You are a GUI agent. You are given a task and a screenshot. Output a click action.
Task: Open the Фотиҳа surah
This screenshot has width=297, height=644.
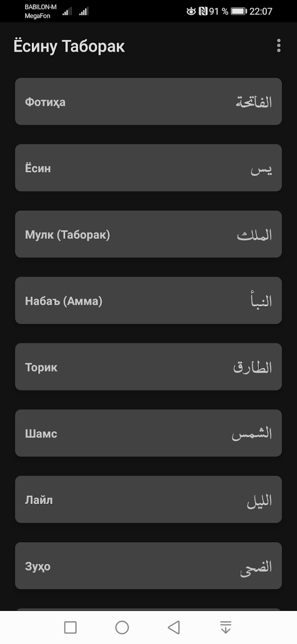(148, 101)
